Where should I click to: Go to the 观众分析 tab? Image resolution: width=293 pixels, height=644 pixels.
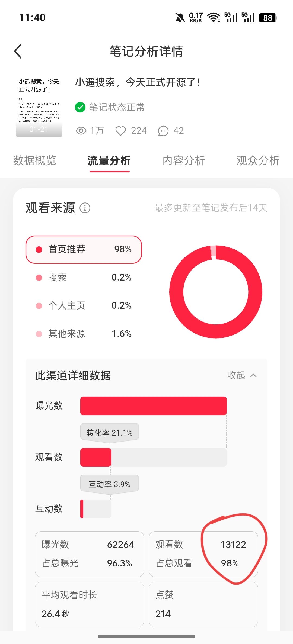click(x=258, y=160)
